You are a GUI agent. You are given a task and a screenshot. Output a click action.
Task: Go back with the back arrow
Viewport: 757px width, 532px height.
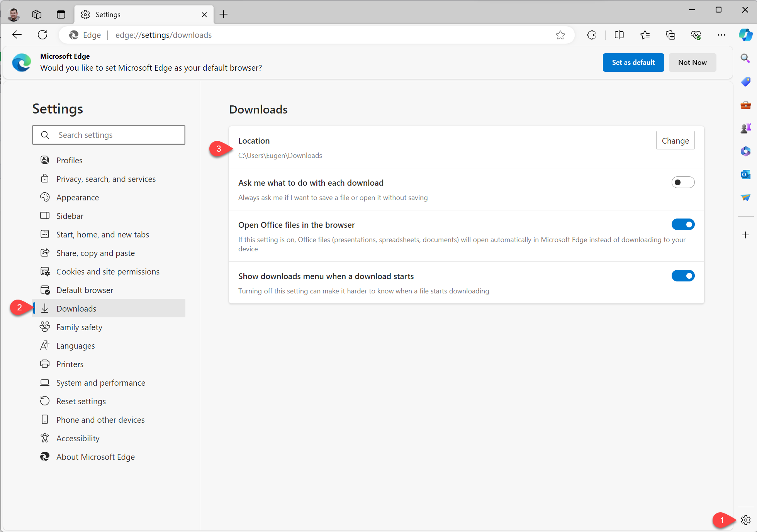click(17, 35)
